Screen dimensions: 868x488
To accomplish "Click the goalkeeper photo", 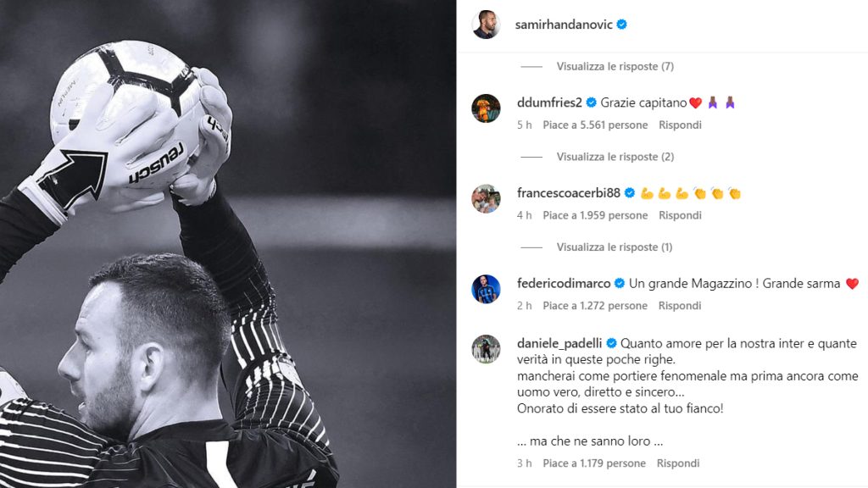I will pyautogui.click(x=228, y=244).
